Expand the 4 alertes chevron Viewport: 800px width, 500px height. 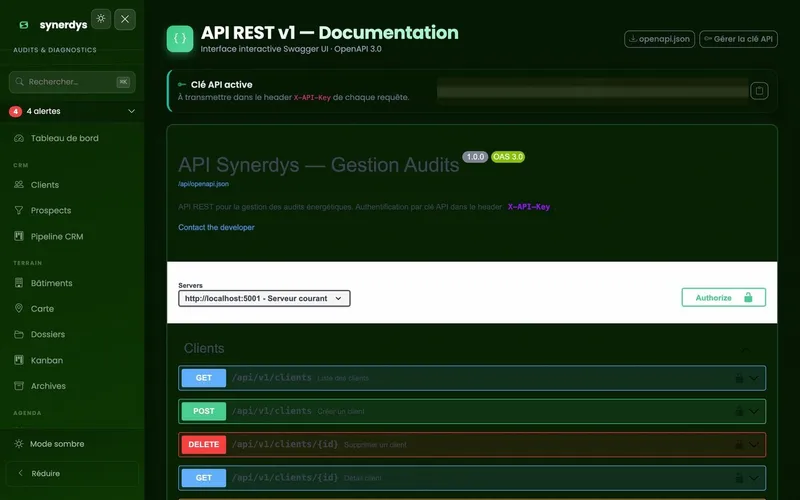pyautogui.click(x=131, y=111)
